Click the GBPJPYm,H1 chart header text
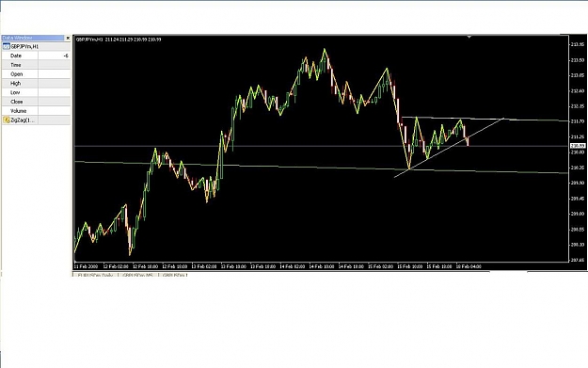This screenshot has height=368, width=588. pos(119,40)
